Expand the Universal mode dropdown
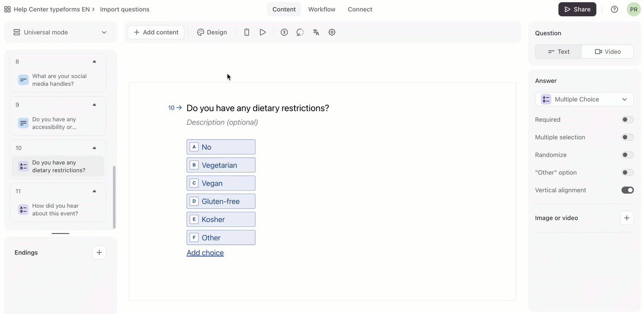 [x=60, y=32]
